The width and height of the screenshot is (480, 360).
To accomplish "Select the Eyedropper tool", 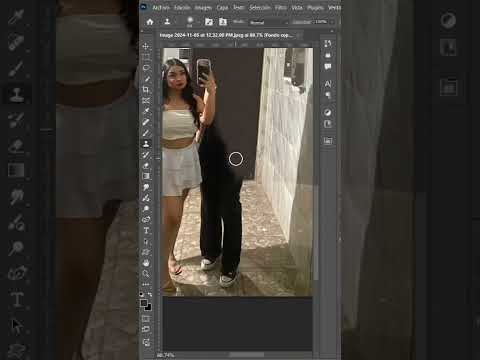I will tap(146, 111).
